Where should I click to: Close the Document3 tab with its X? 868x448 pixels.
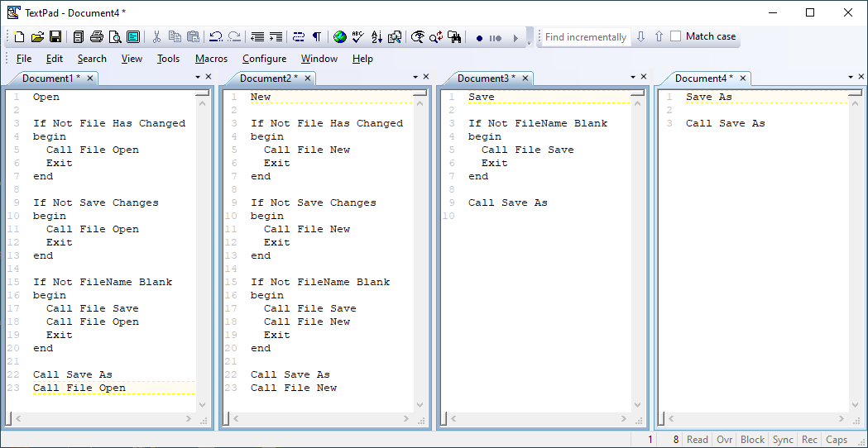(525, 79)
